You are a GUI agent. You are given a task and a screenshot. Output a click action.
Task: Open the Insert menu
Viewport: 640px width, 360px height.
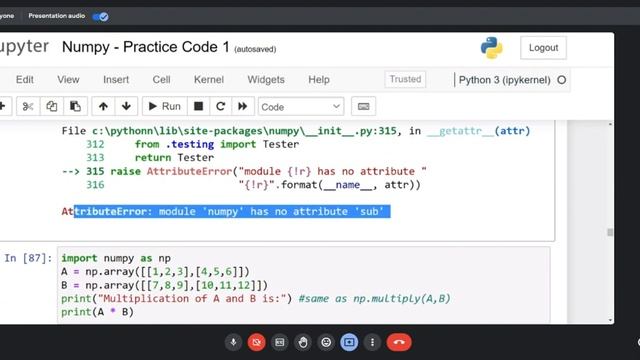tap(116, 80)
